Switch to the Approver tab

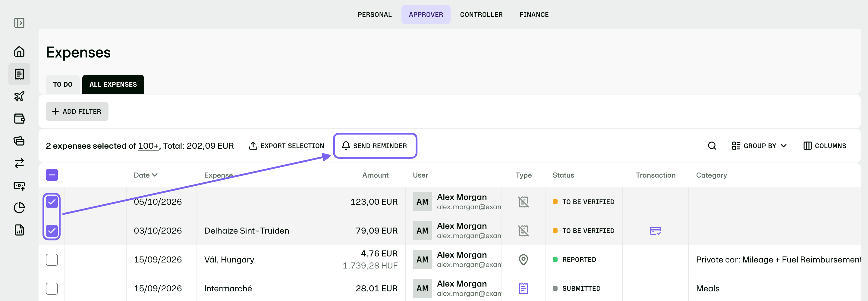pyautogui.click(x=426, y=14)
